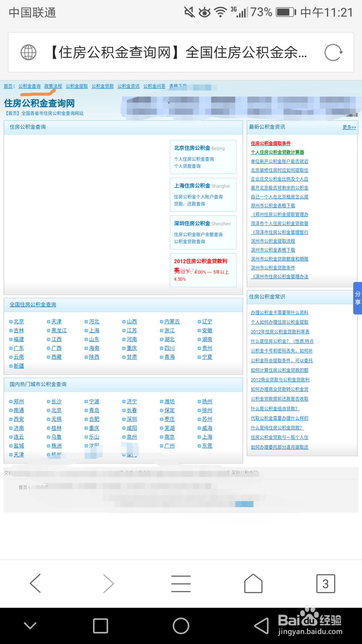The width and height of the screenshot is (362, 644).
Task: Open 如何办理委托部分逐月提取还 link
Action: click(x=279, y=447)
